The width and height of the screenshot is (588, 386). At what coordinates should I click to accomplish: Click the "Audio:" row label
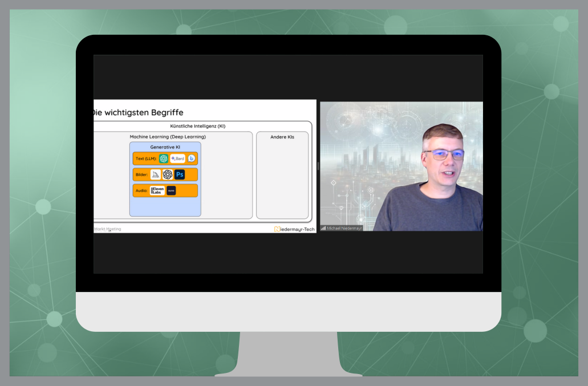pyautogui.click(x=141, y=191)
